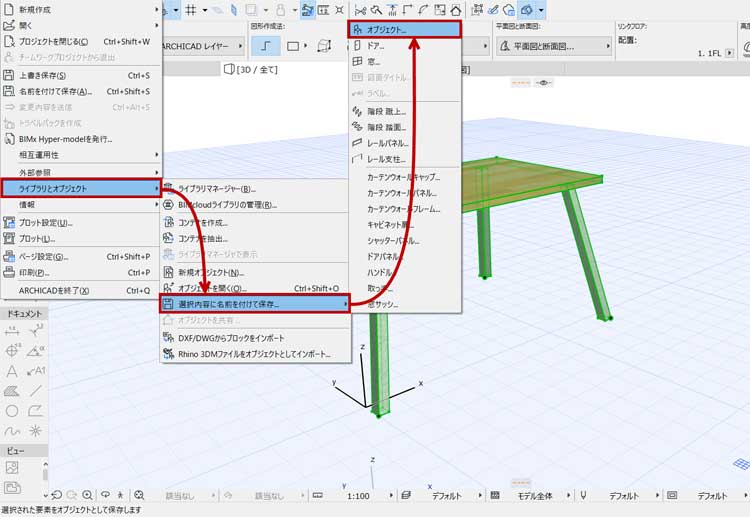Viewport: 750px width, 517px height.
Task: Select the Text tool (A icon)
Action: click(12, 371)
